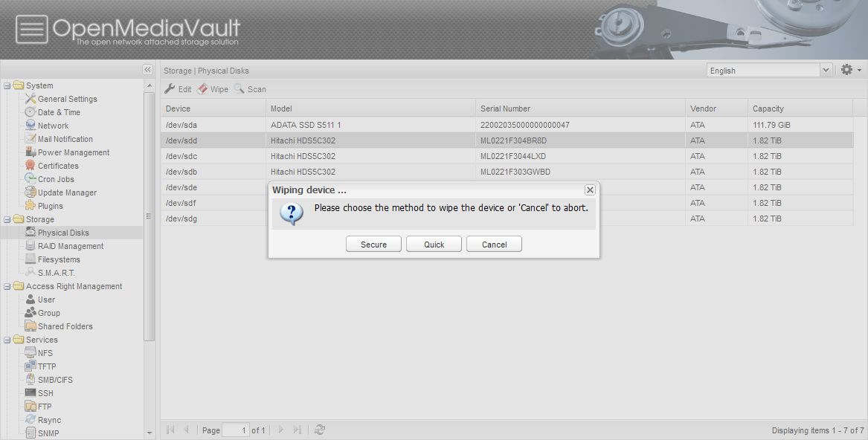868x440 pixels.
Task: Collapse the Storage tree node
Action: 7,220
